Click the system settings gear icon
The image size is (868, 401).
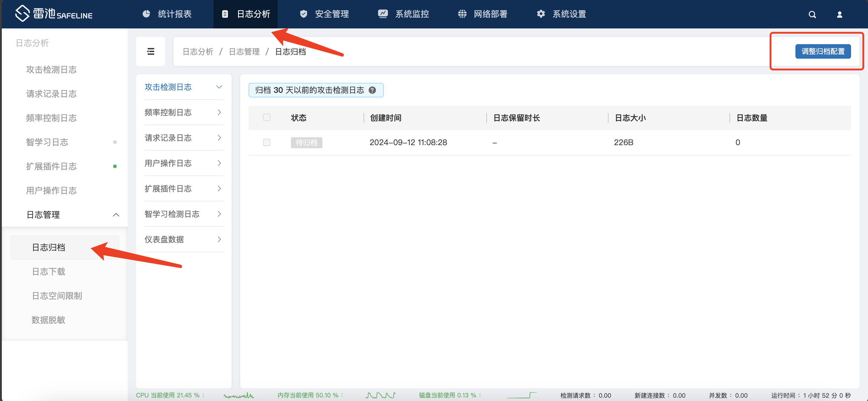(x=540, y=14)
